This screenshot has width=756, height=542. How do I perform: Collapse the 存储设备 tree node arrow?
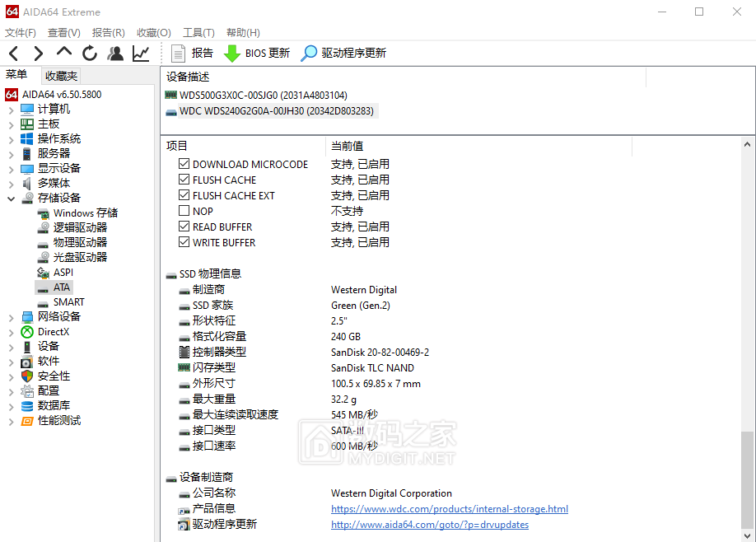pyautogui.click(x=11, y=199)
